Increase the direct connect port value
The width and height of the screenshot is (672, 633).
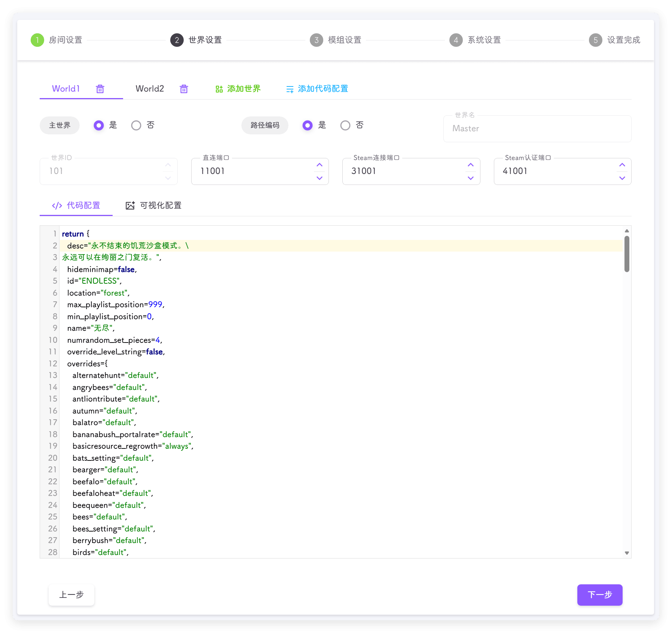[320, 165]
